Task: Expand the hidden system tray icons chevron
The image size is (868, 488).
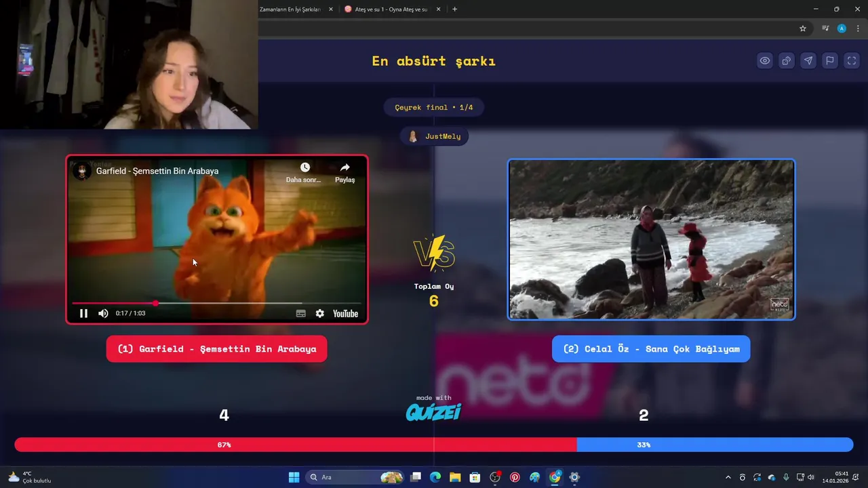Action: click(728, 477)
